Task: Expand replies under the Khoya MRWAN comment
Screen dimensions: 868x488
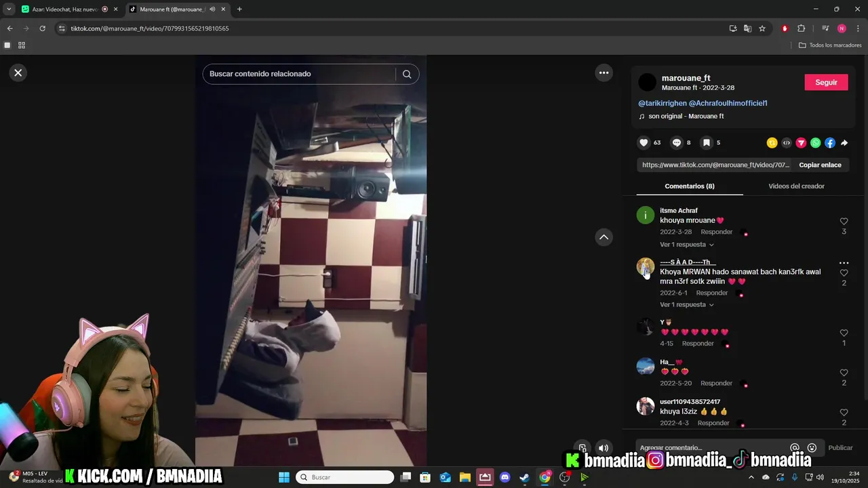Action: 686,305
